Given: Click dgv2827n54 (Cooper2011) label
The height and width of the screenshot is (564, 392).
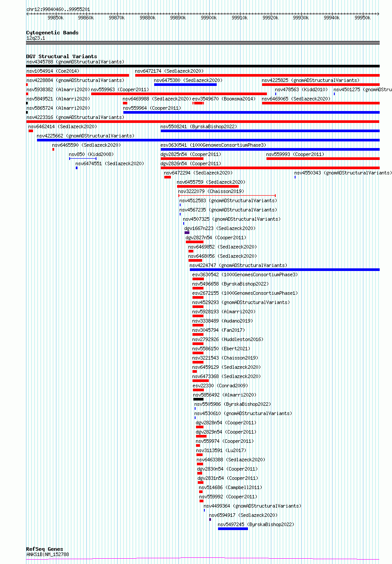Looking at the screenshot, I should point(216,237).
